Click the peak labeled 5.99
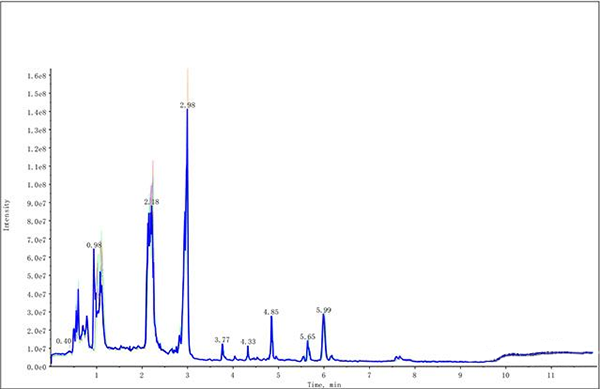This screenshot has width=600, height=389. coord(324,310)
